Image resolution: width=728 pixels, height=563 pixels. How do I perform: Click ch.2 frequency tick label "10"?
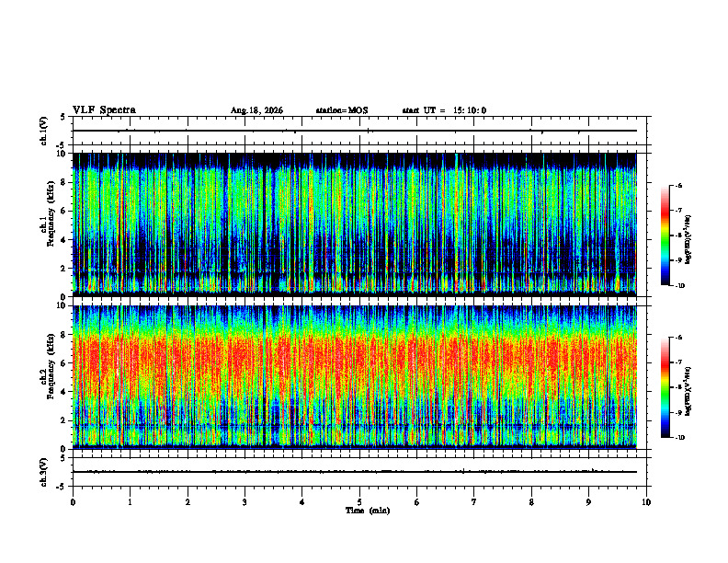coord(62,305)
